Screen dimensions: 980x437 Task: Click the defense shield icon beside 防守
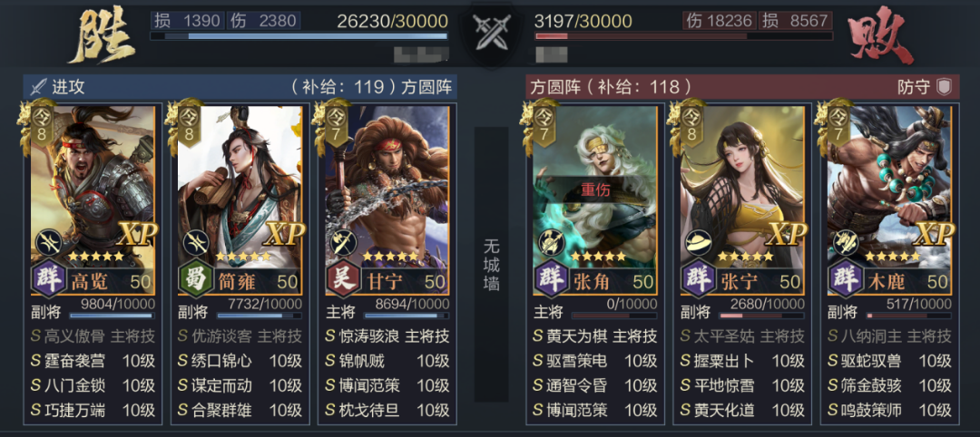943,87
